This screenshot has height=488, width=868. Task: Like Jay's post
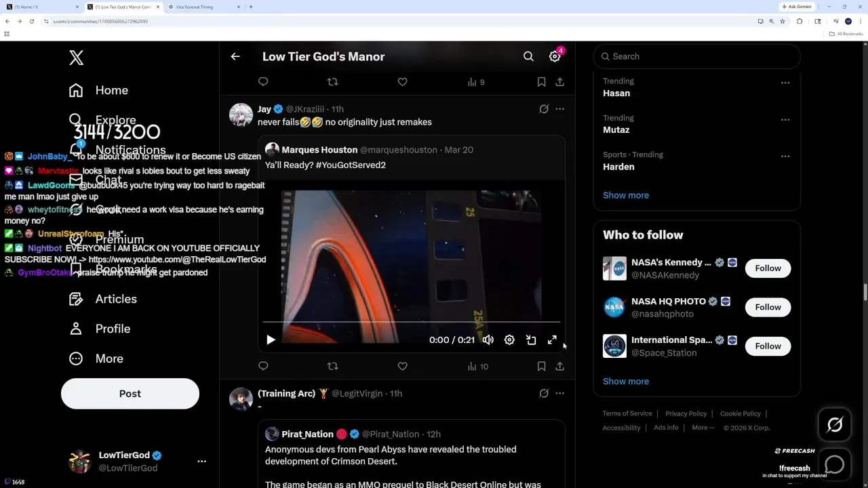click(x=402, y=366)
